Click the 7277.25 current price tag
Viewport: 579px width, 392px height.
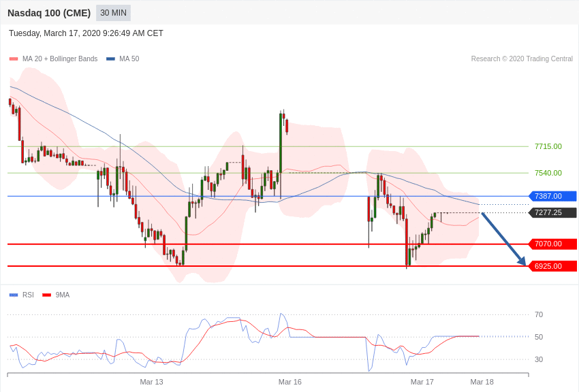553,212
